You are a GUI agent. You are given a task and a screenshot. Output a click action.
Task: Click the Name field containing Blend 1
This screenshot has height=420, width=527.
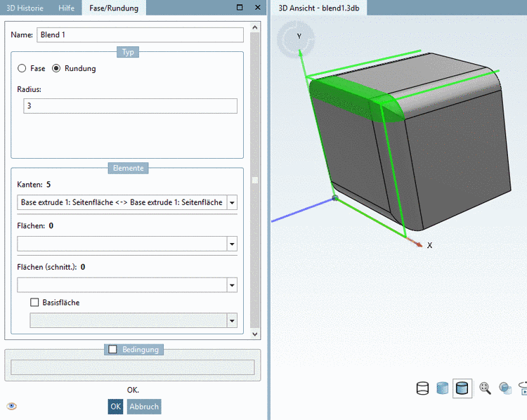(140, 35)
